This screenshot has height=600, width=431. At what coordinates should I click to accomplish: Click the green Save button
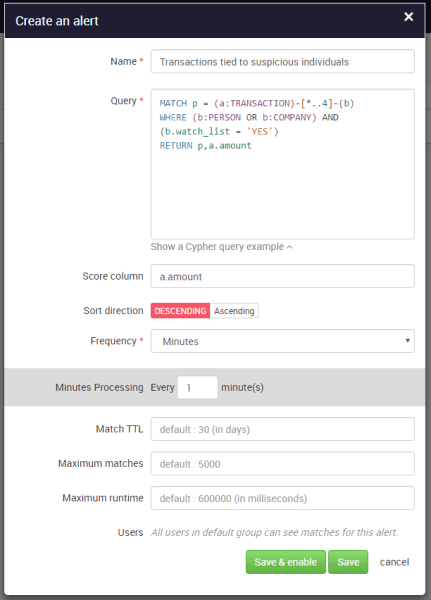tap(348, 562)
